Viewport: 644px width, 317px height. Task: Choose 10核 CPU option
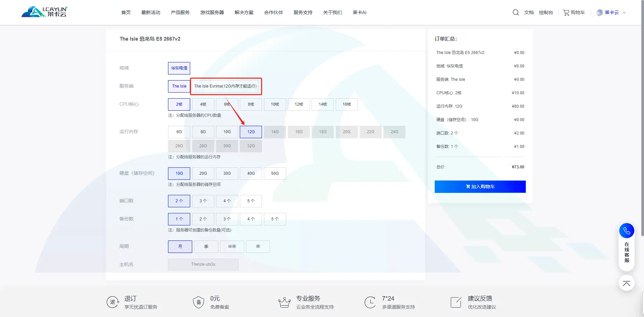(x=275, y=104)
